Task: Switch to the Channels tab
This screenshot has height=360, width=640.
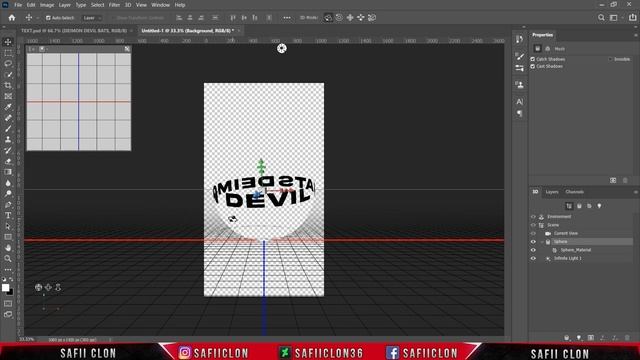Action: click(x=575, y=192)
